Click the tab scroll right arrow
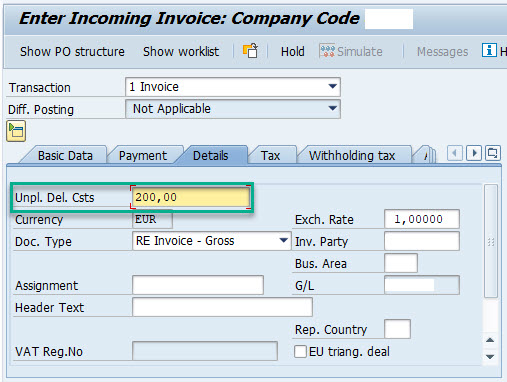This screenshot has width=507, height=382. tap(474, 153)
